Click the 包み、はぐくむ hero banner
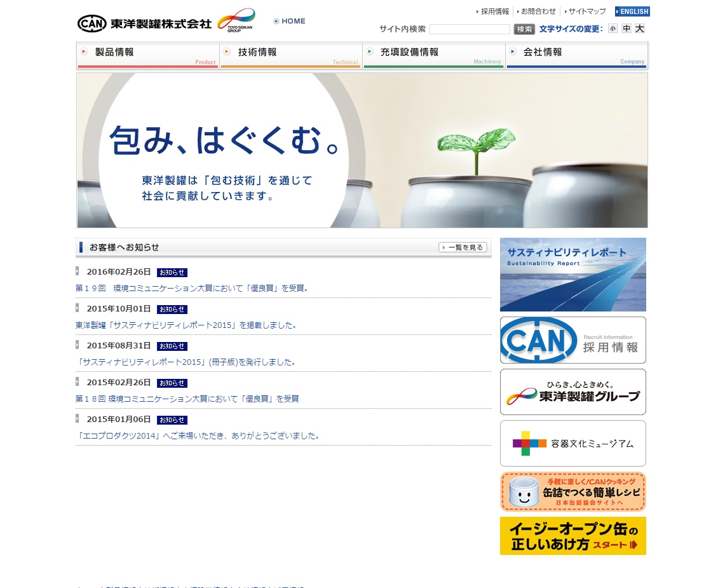This screenshot has width=725, height=588. [x=362, y=151]
